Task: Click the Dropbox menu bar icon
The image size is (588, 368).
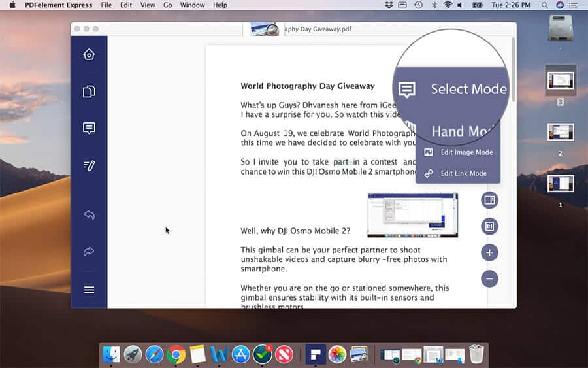Action: [x=389, y=5]
